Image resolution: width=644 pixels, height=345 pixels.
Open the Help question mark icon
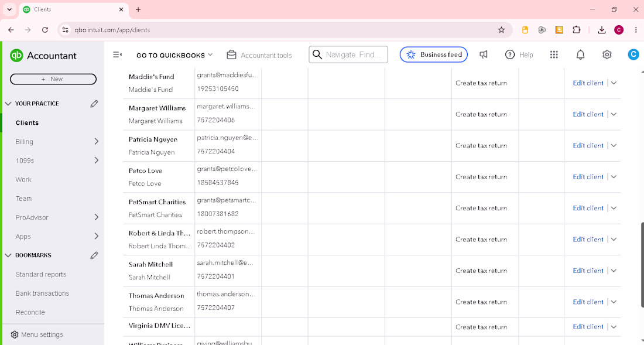pyautogui.click(x=510, y=54)
